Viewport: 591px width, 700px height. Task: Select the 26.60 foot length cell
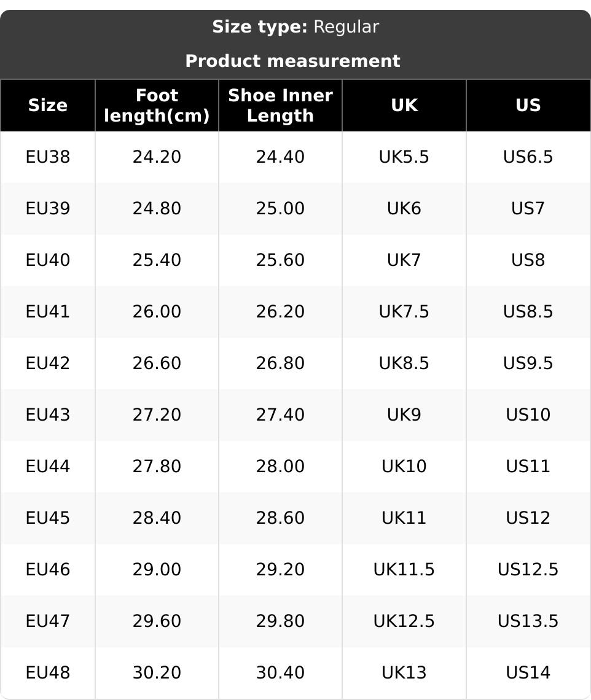pos(157,364)
